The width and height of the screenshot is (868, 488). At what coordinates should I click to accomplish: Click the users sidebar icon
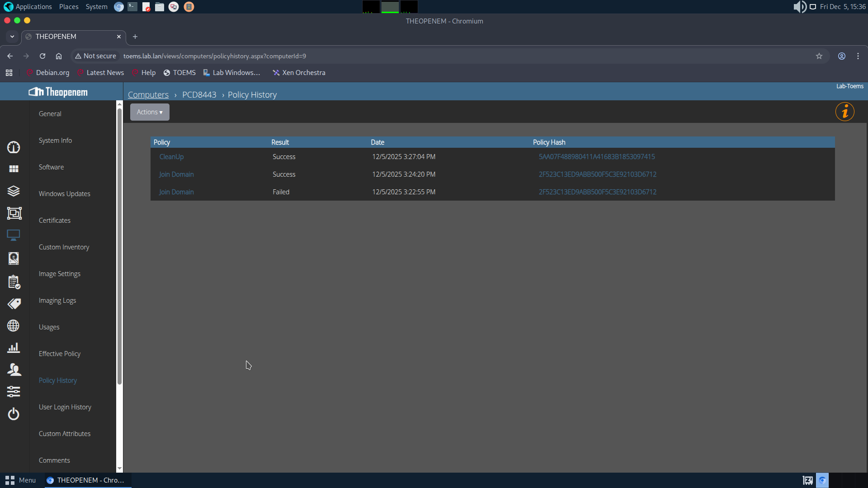click(x=14, y=370)
